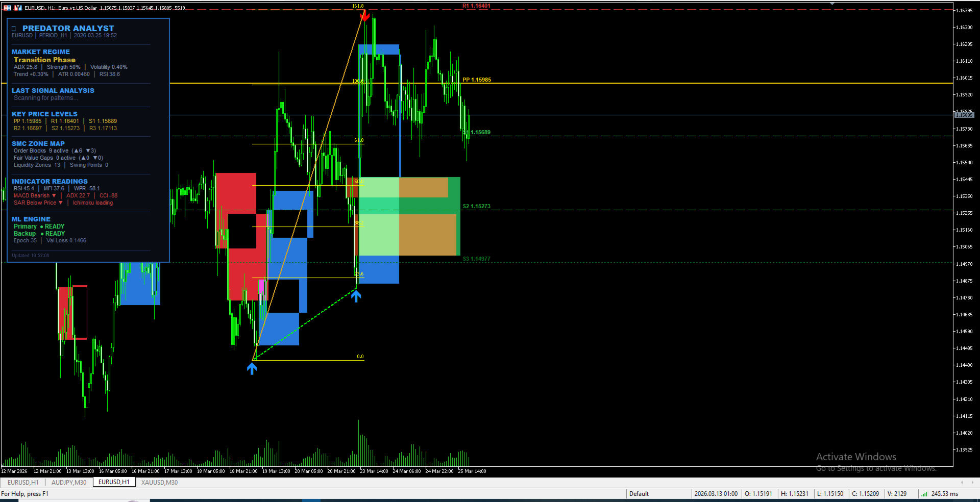Click the 1.15689 support level label
This screenshot has width=980, height=502.
477,132
